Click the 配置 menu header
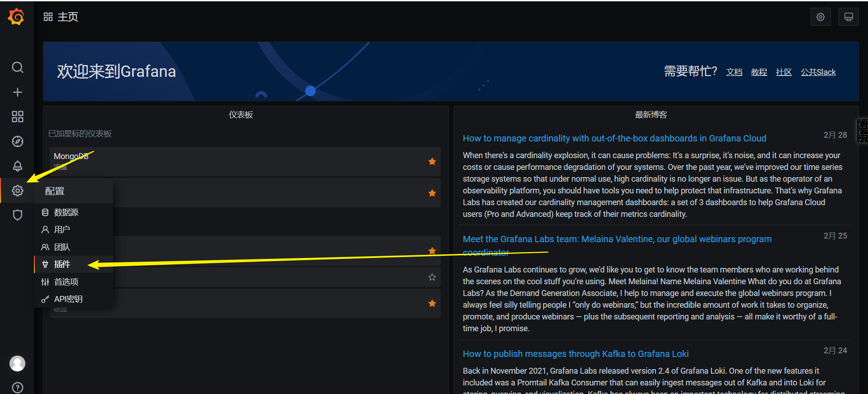 click(x=73, y=191)
